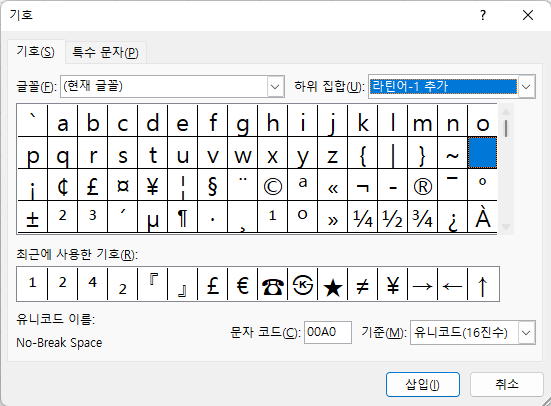Screen dimensions: 551x406
Task: Select the backtick ` cell
Action: 32,121
